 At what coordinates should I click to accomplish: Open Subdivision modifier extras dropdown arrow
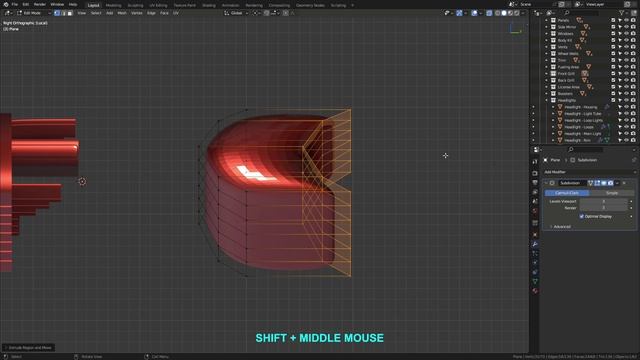click(618, 183)
